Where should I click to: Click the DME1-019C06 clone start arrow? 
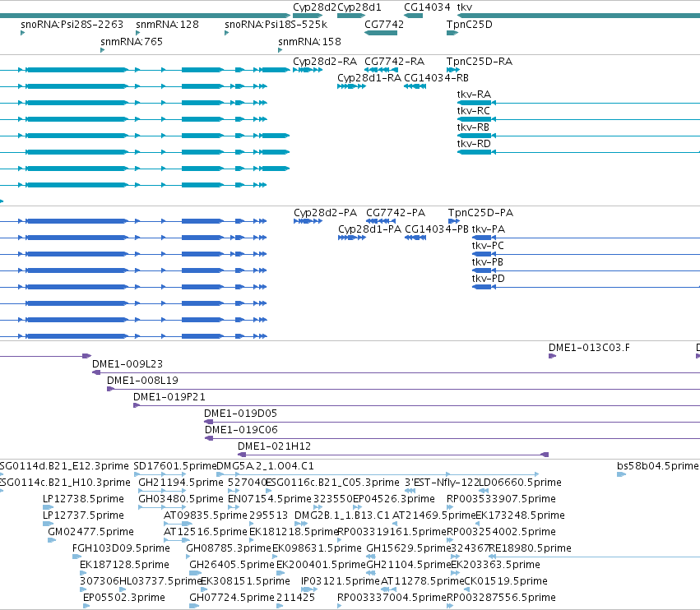[x=209, y=439]
